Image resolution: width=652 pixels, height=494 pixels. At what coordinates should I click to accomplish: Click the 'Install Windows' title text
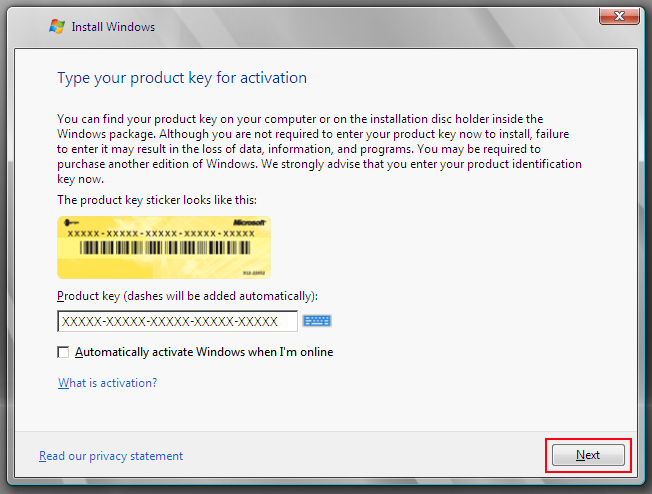point(113,27)
